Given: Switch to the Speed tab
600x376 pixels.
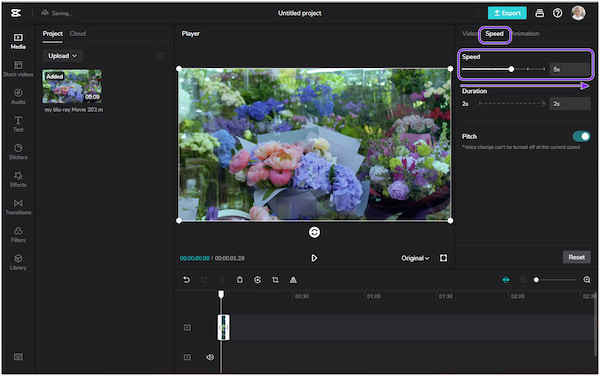Looking at the screenshot, I should [494, 34].
